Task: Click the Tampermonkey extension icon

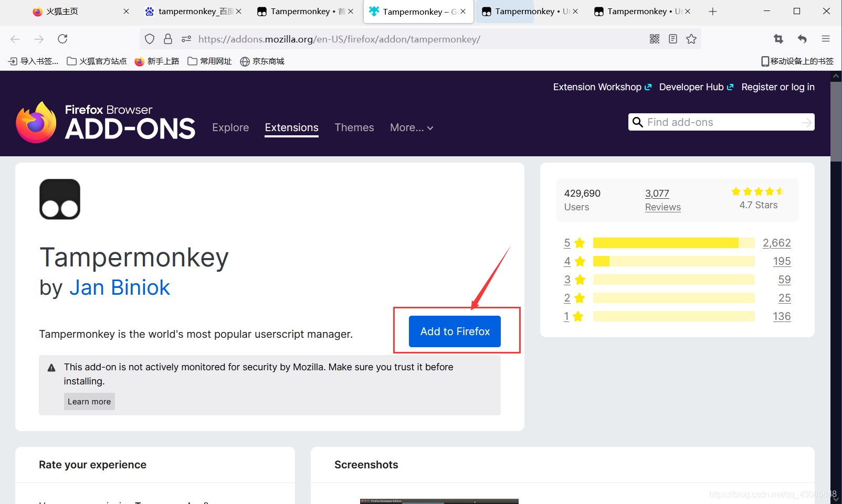Action: click(x=60, y=199)
